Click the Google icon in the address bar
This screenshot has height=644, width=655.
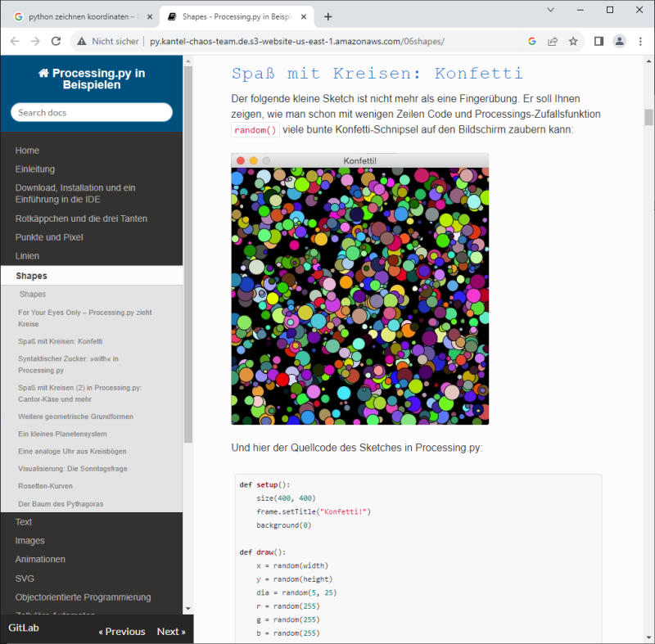(532, 41)
